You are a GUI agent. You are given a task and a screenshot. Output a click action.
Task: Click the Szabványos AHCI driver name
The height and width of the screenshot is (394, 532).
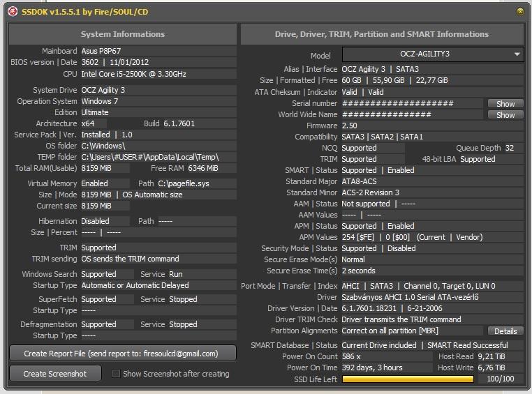411,298
